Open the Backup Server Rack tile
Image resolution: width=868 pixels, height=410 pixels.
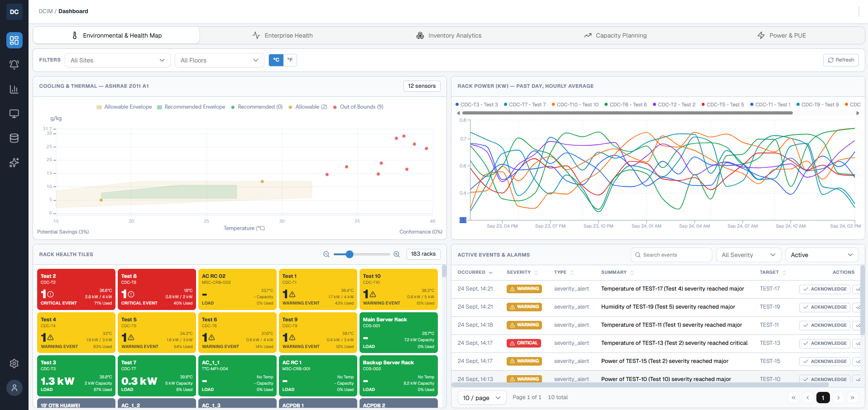pos(398,376)
